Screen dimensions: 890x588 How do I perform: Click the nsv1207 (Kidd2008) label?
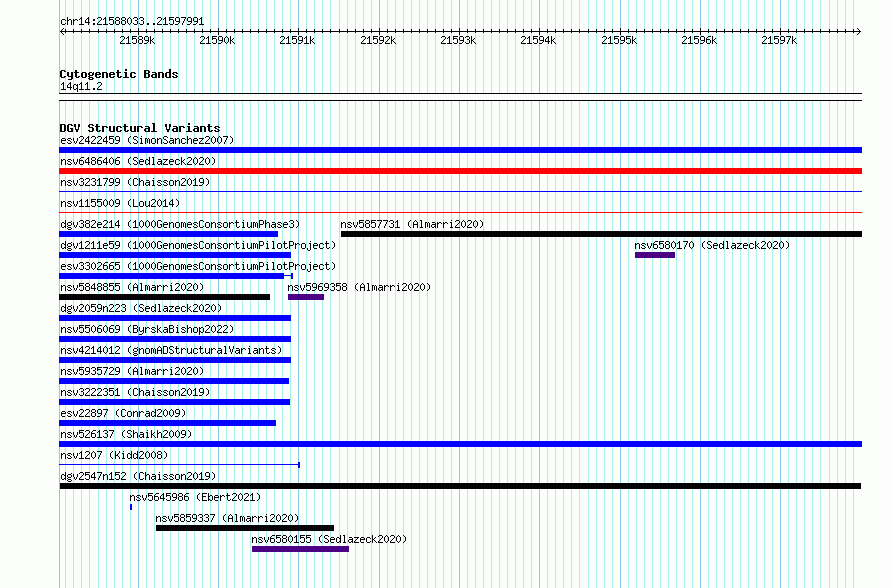click(114, 455)
